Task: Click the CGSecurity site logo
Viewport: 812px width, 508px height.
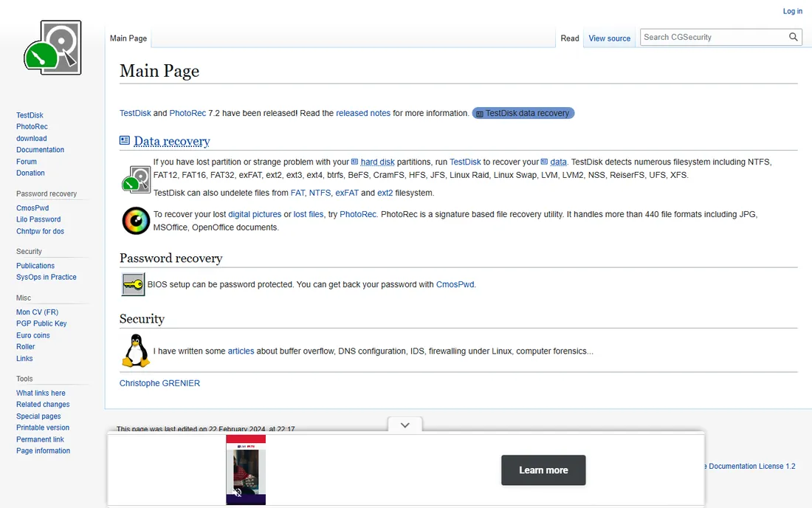Action: pyautogui.click(x=53, y=48)
